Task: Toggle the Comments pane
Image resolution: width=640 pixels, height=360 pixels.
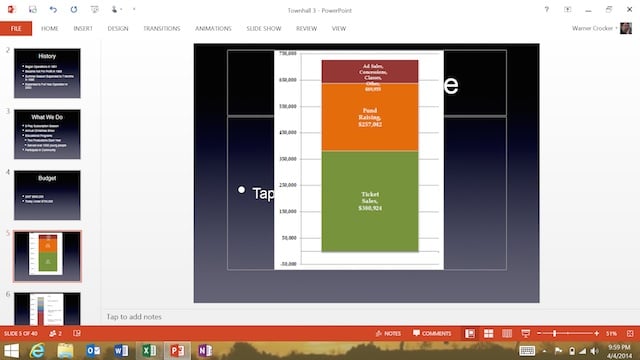Action: 432,333
